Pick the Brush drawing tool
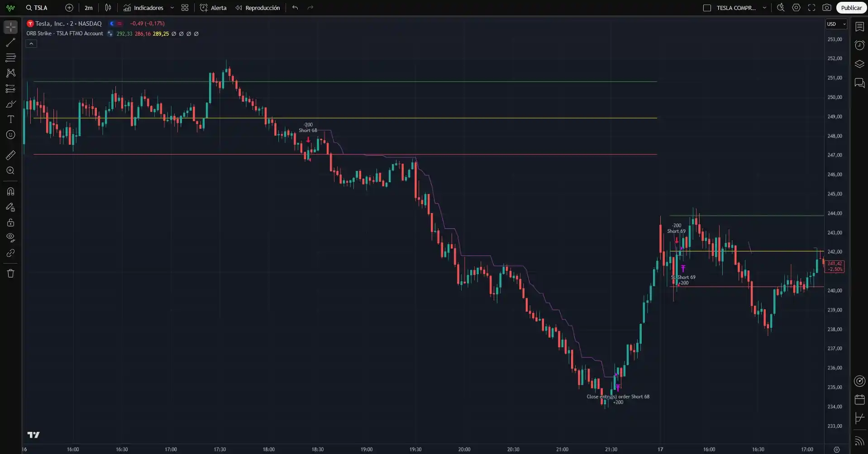868x454 pixels. coord(10,104)
